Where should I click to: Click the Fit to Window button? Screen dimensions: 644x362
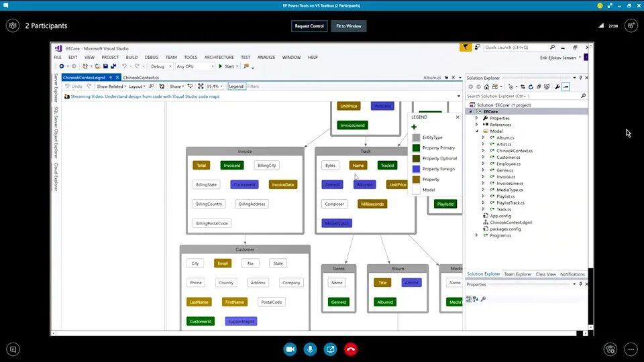click(x=349, y=26)
